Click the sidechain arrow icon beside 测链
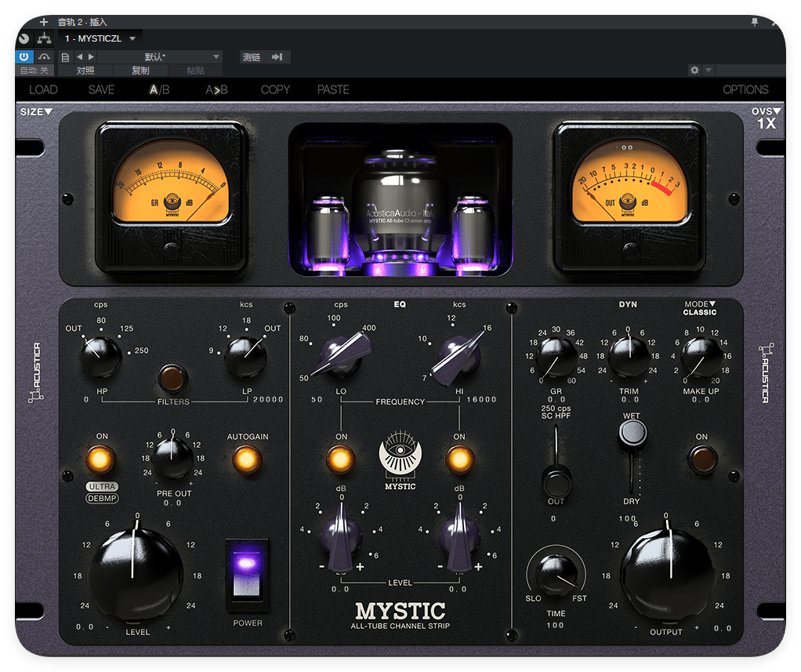The height and width of the screenshot is (672, 801). [x=277, y=56]
